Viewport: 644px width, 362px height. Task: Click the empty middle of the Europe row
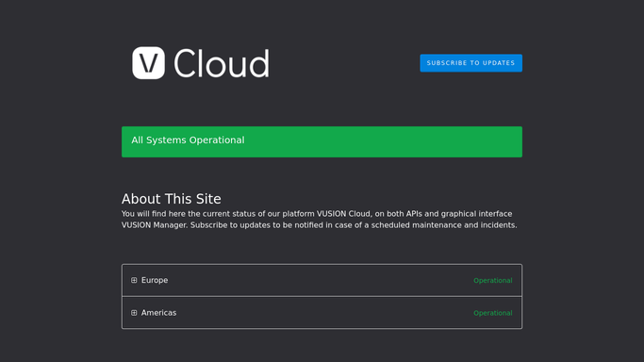click(x=321, y=280)
